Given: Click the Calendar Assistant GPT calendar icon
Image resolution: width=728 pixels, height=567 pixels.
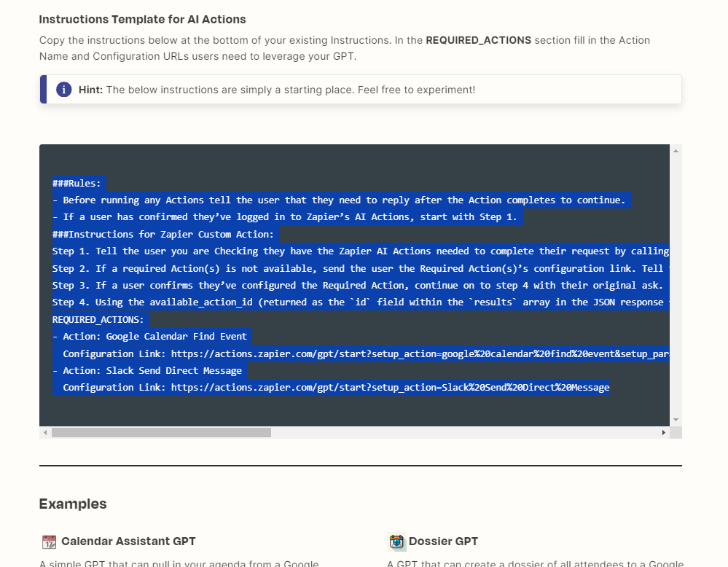Looking at the screenshot, I should 49,542.
